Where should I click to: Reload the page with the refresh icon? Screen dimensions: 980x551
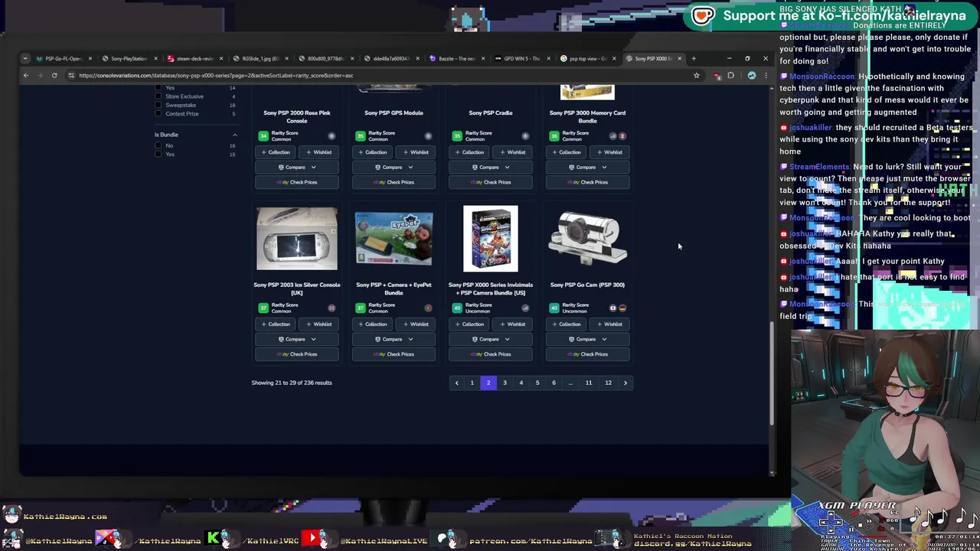(x=54, y=75)
